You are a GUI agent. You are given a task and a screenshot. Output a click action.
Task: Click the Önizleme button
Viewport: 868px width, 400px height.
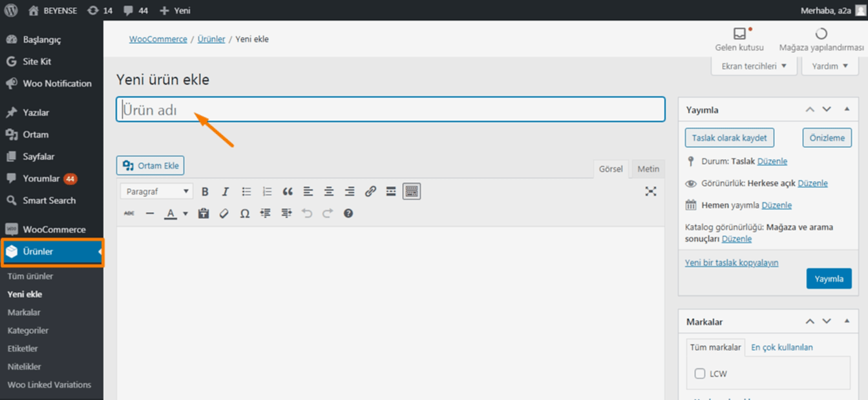point(827,138)
